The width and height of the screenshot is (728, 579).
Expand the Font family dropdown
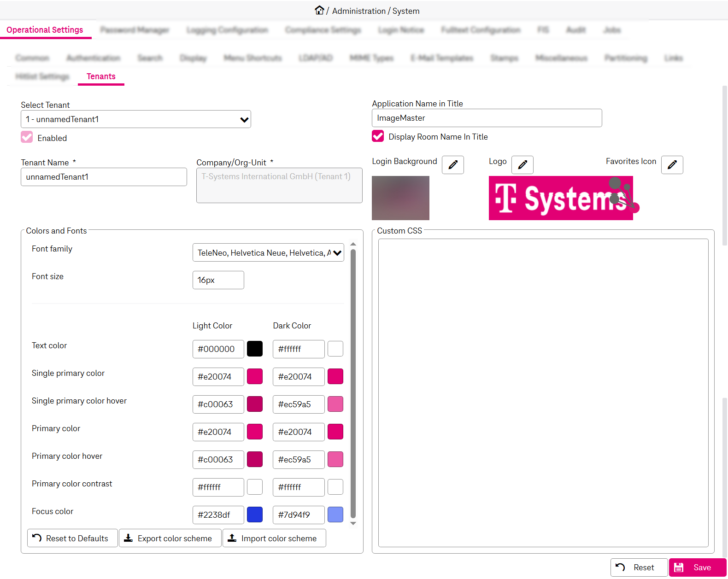point(268,253)
